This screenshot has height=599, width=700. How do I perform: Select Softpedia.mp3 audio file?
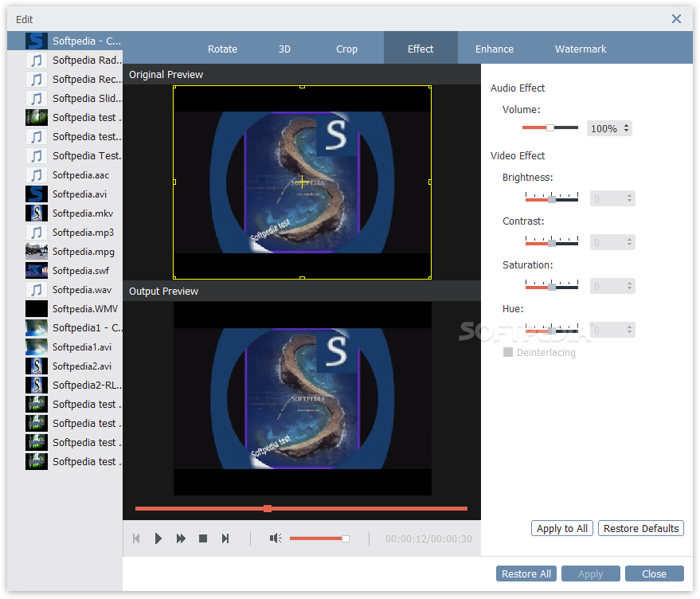65,233
